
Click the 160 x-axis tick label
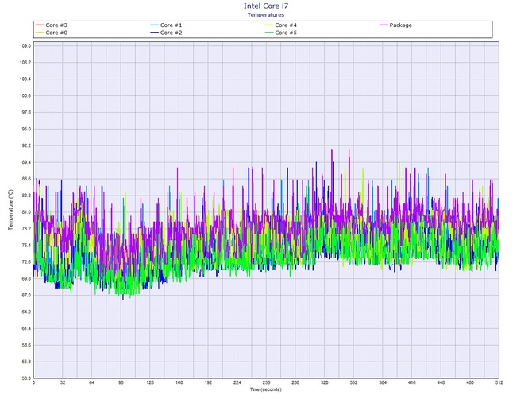[179, 382]
